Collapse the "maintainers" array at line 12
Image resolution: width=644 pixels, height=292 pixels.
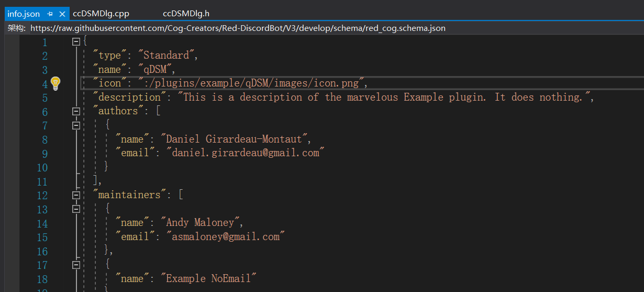tap(76, 195)
